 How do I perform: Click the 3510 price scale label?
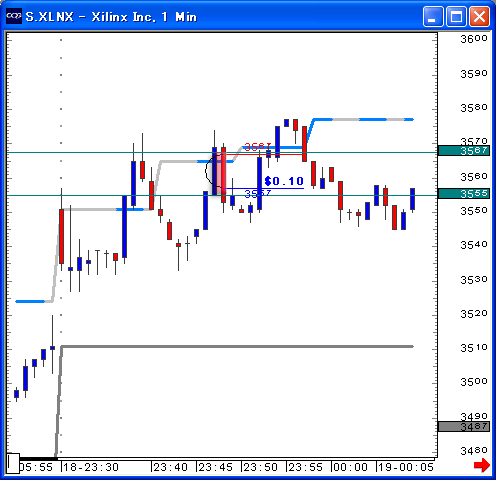(474, 348)
